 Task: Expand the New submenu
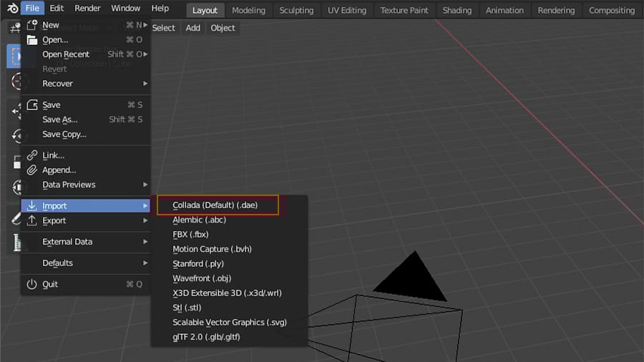click(x=86, y=25)
